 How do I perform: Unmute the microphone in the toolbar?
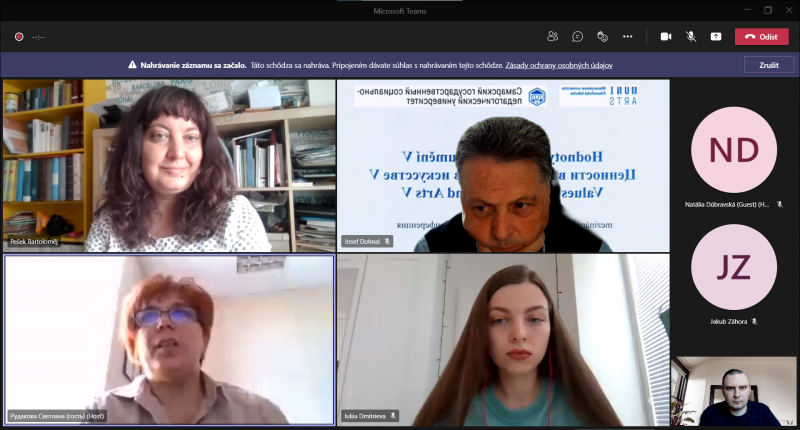[691, 36]
